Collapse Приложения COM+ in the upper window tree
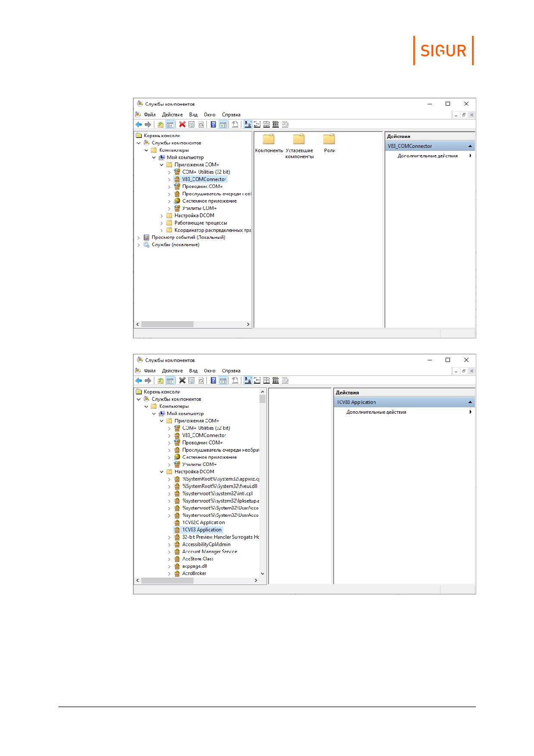Viewport: 534px width, 756px height. point(162,165)
